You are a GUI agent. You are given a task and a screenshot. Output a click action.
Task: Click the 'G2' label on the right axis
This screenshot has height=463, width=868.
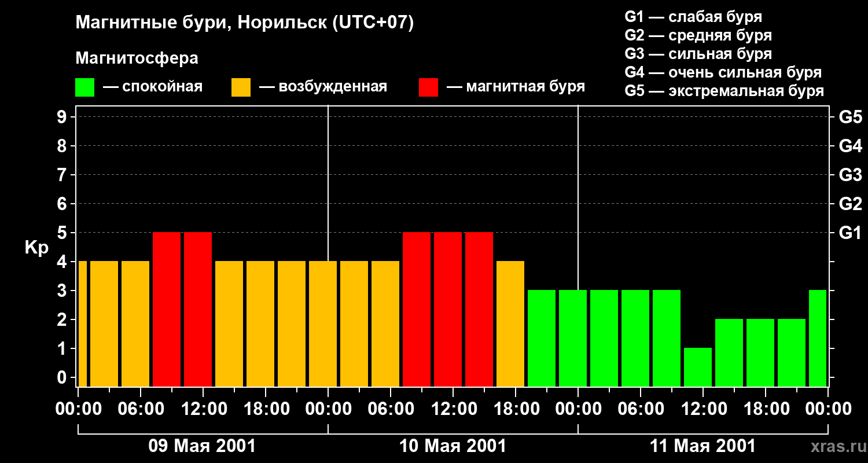tap(850, 204)
